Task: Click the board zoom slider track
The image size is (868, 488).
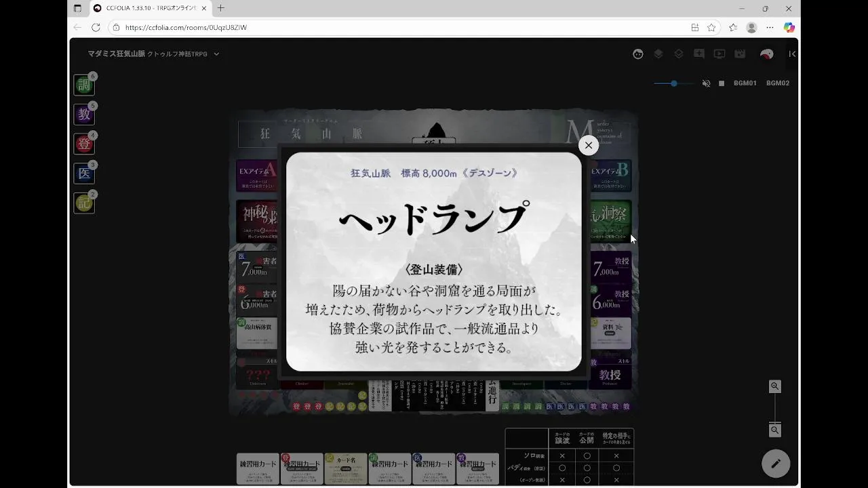Action: [775, 408]
